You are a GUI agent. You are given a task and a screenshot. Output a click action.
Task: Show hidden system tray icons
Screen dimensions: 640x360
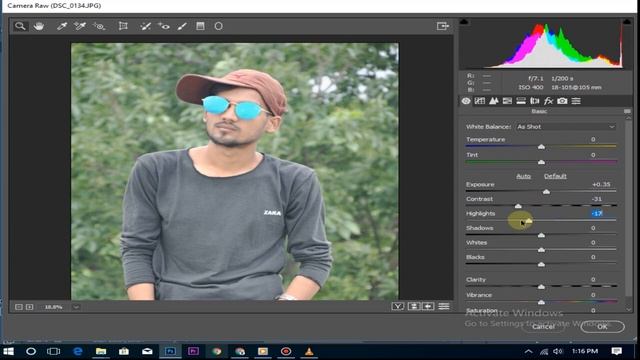(528, 351)
